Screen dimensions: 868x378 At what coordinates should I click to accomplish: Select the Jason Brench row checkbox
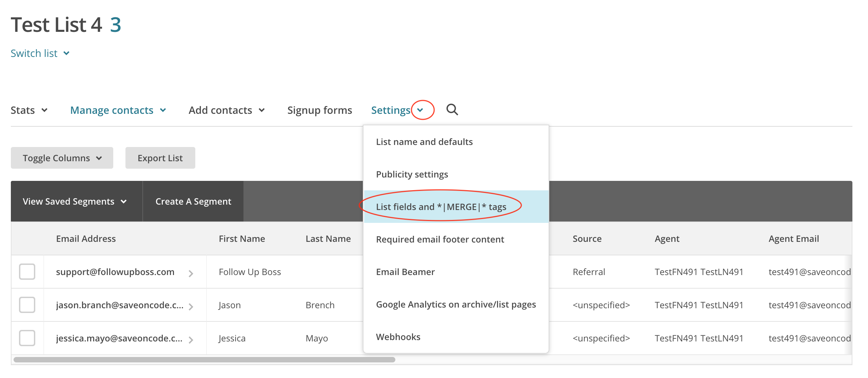click(27, 305)
